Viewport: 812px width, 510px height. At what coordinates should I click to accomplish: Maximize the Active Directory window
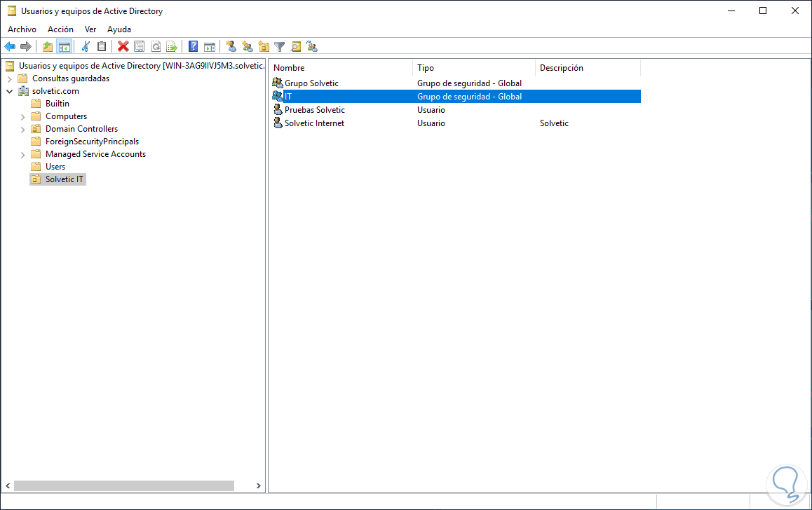click(763, 11)
